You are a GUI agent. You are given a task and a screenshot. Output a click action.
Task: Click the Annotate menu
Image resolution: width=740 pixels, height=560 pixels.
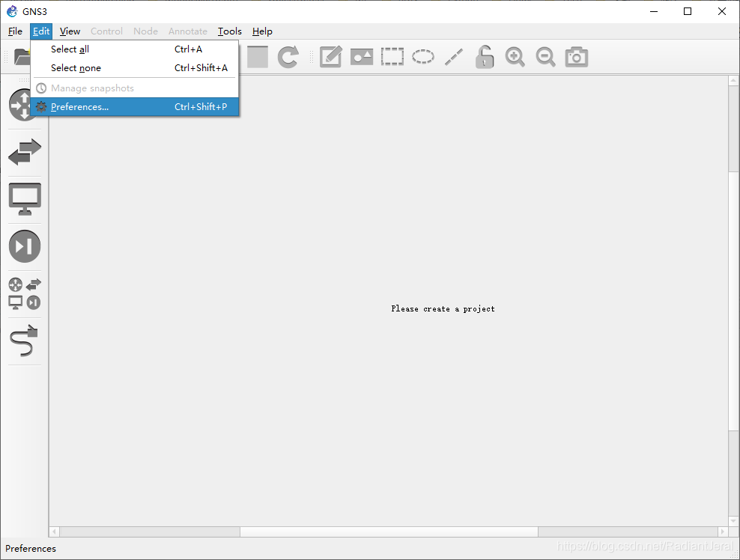pyautogui.click(x=188, y=31)
